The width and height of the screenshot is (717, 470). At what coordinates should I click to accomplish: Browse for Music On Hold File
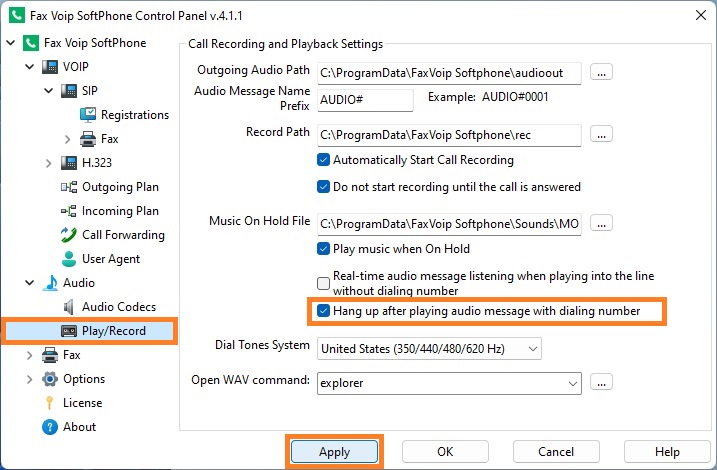click(x=601, y=223)
